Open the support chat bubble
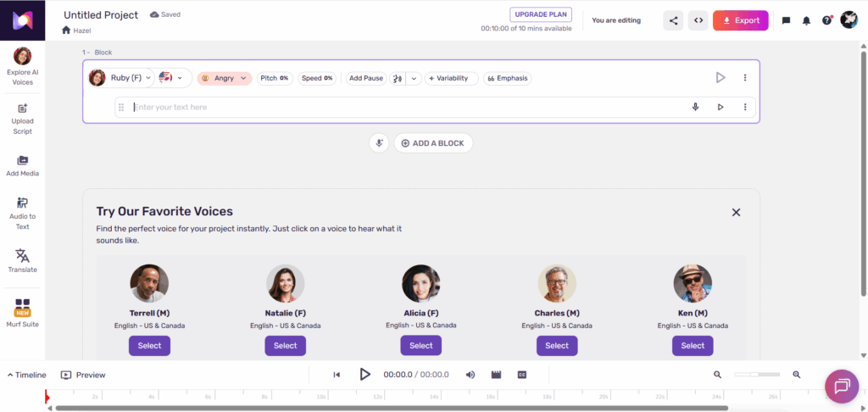This screenshot has height=412, width=868. coord(842,386)
